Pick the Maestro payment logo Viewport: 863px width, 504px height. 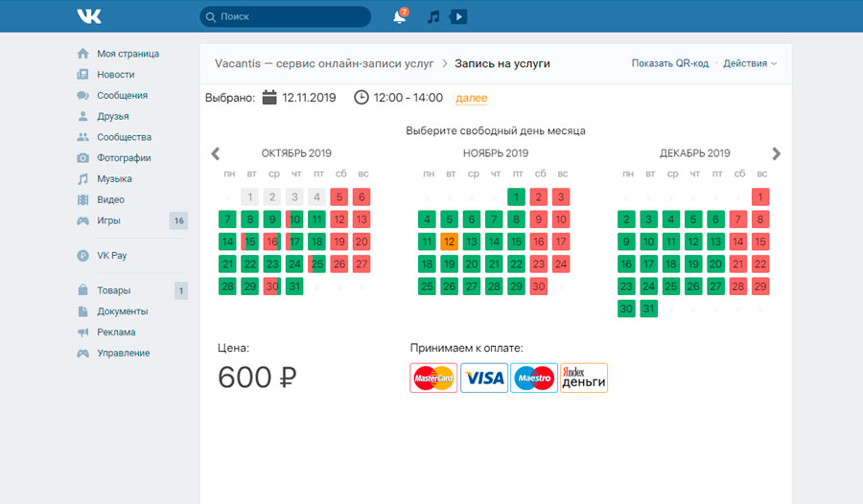534,378
